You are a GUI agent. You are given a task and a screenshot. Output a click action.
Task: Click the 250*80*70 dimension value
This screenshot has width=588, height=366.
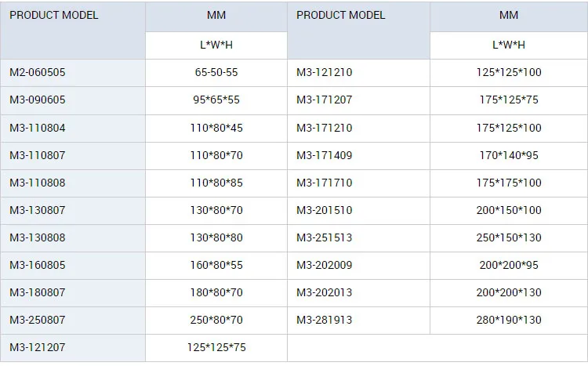[216, 320]
